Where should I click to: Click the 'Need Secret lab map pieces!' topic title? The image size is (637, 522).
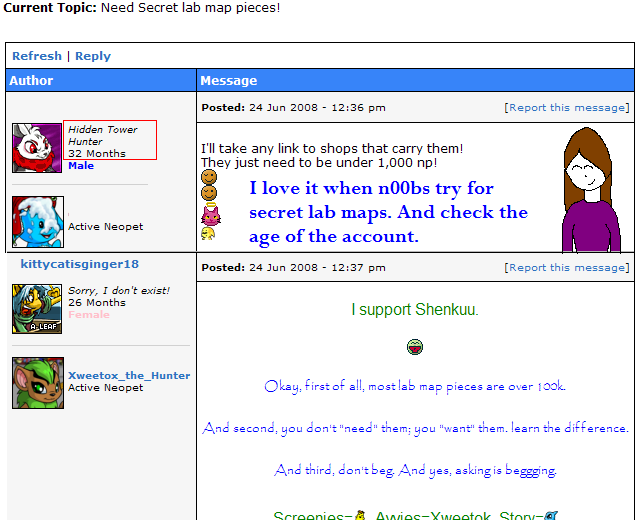click(191, 8)
